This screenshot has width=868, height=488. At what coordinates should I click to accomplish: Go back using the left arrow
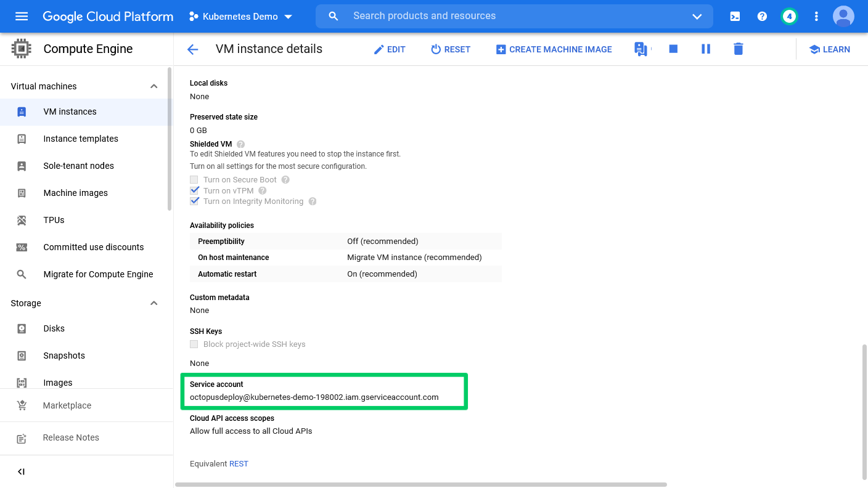(193, 49)
